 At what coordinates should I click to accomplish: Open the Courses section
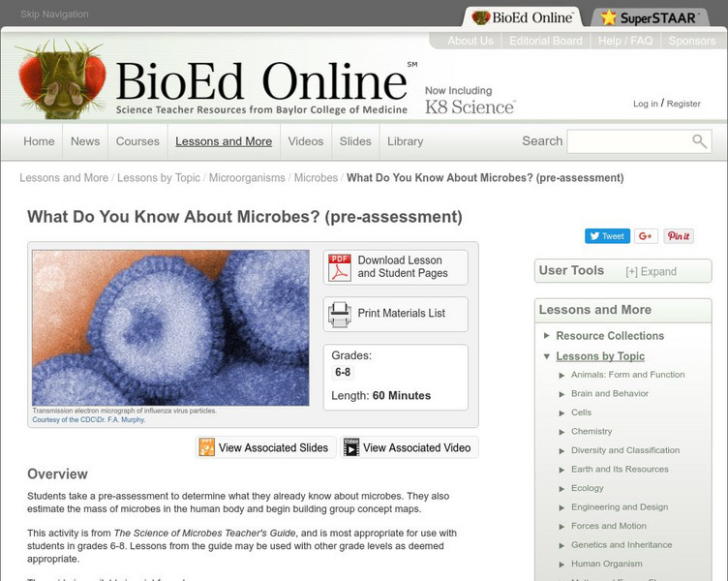coord(137,141)
